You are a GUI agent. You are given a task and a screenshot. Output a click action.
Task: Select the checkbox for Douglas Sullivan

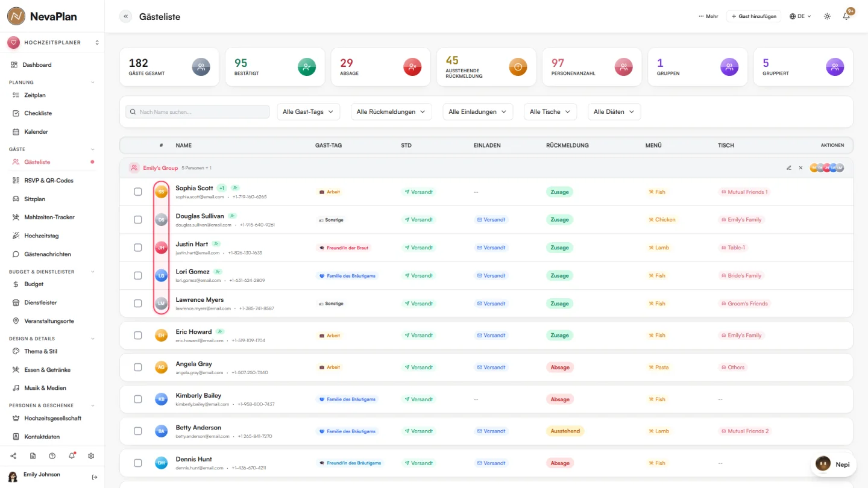[x=138, y=220]
